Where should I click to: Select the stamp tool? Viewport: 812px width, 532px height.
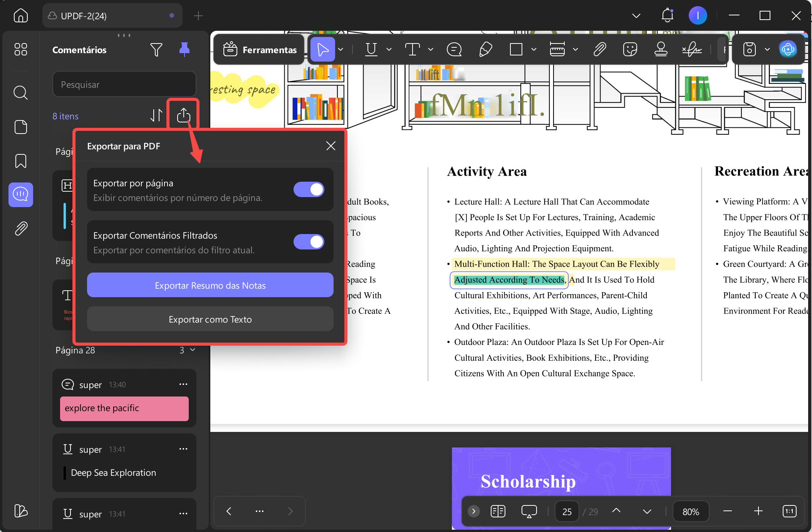[x=661, y=49]
